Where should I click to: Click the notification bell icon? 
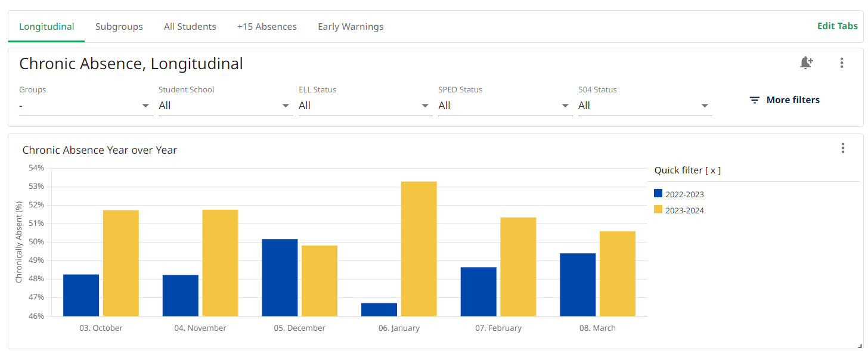(x=806, y=63)
